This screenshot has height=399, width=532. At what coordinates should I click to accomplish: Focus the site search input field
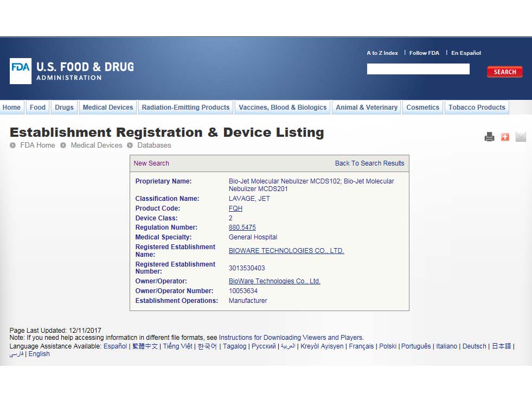pos(418,69)
